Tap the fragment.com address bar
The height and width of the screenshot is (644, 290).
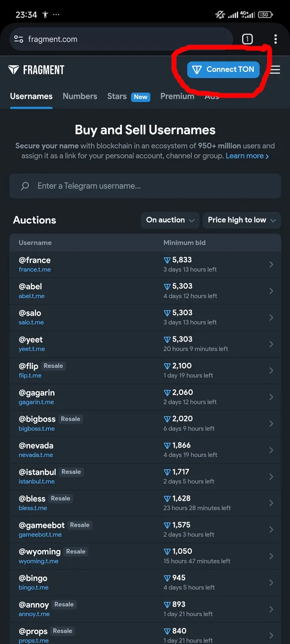click(x=121, y=39)
